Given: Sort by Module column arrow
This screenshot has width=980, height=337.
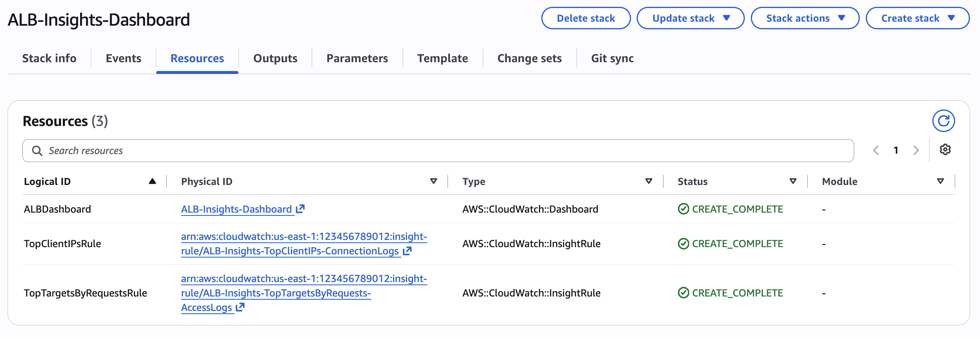Looking at the screenshot, I should tap(940, 181).
